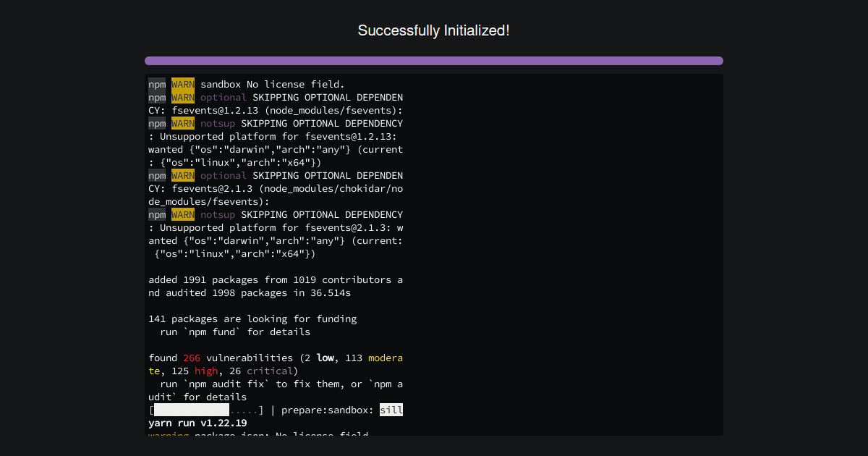Click the "added 1991 packages" summary line
Image resolution: width=868 pixels, height=456 pixels.
pyautogui.click(x=276, y=279)
